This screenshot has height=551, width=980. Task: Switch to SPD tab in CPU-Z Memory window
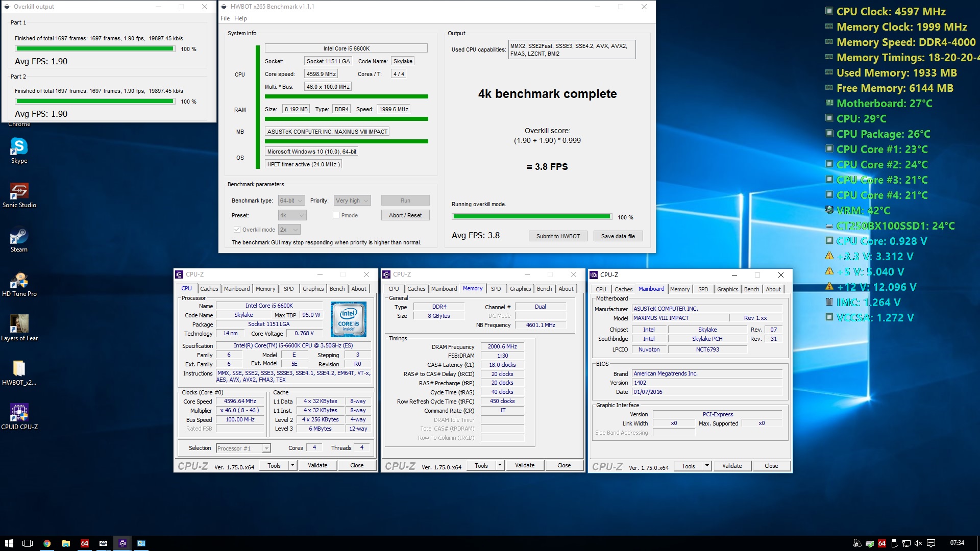pos(496,289)
